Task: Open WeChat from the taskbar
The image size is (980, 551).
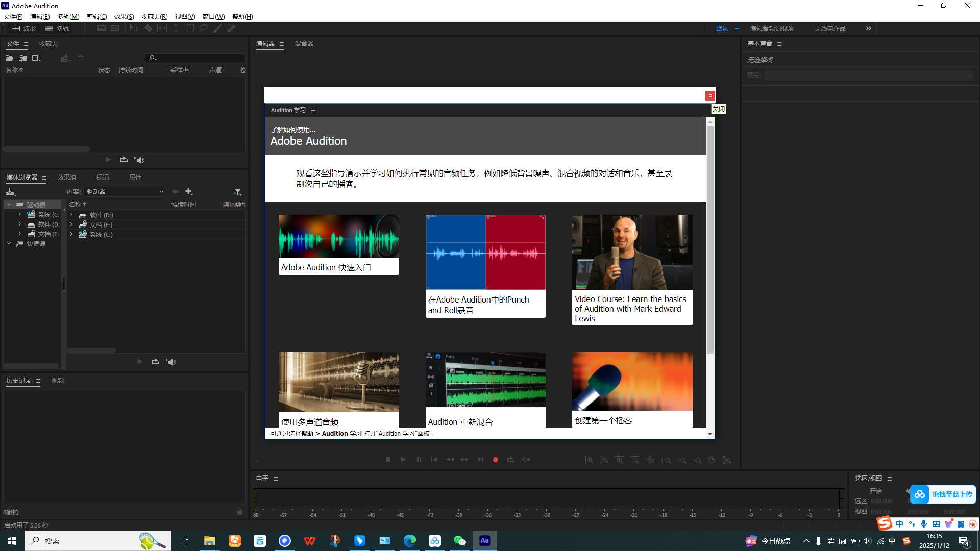Action: [x=459, y=541]
